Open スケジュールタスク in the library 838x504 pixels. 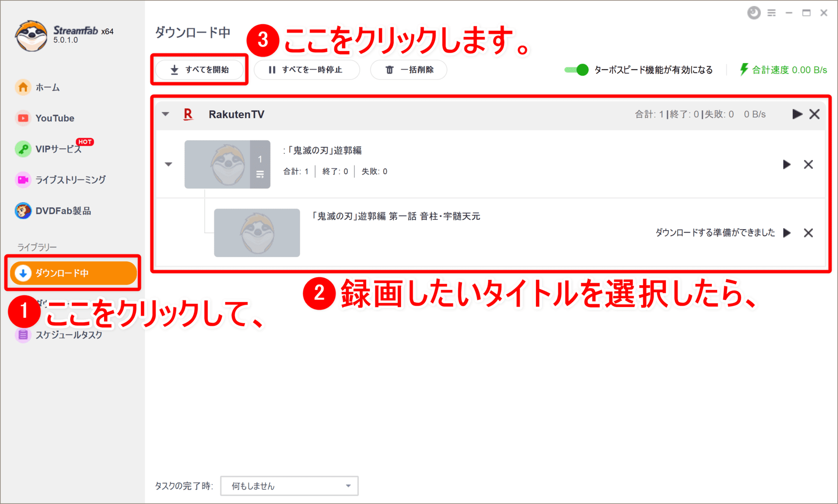[69, 335]
